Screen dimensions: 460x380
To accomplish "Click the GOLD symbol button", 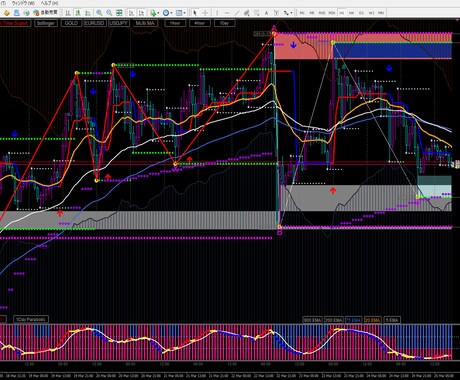I will point(71,23).
